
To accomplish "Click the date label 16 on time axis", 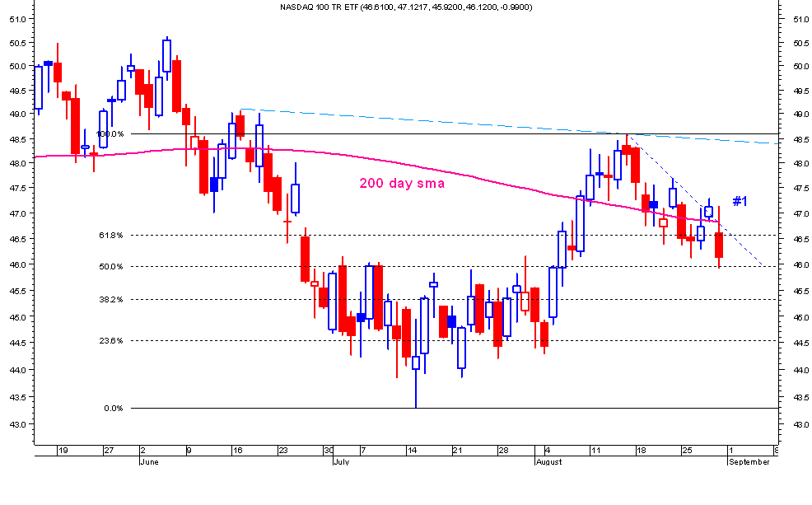I will (237, 450).
